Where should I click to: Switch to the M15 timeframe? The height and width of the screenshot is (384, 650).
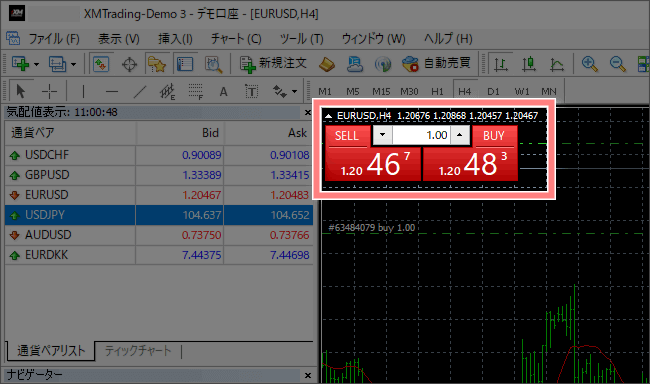381,91
